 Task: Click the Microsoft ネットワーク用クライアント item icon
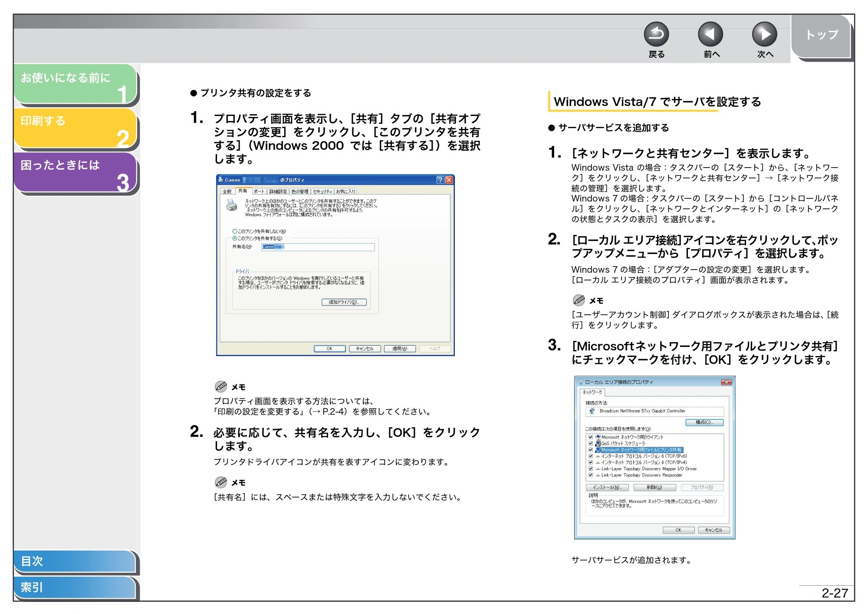(x=598, y=437)
